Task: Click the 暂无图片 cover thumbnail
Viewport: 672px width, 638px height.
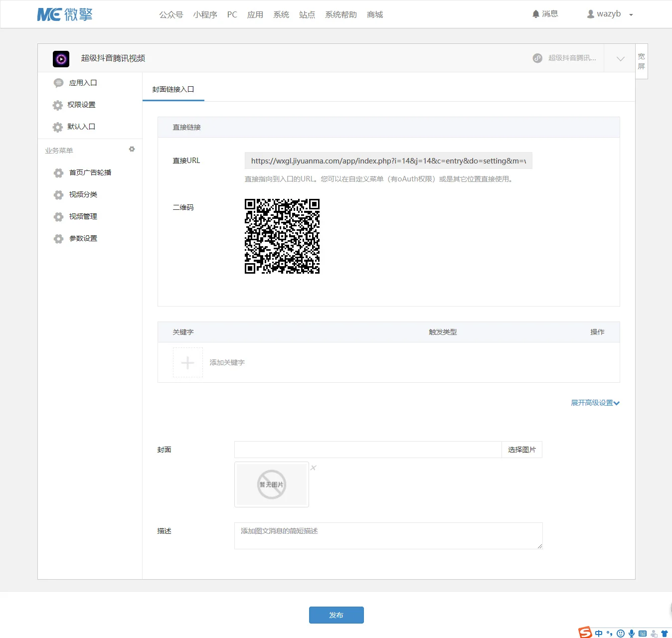Action: tap(272, 484)
